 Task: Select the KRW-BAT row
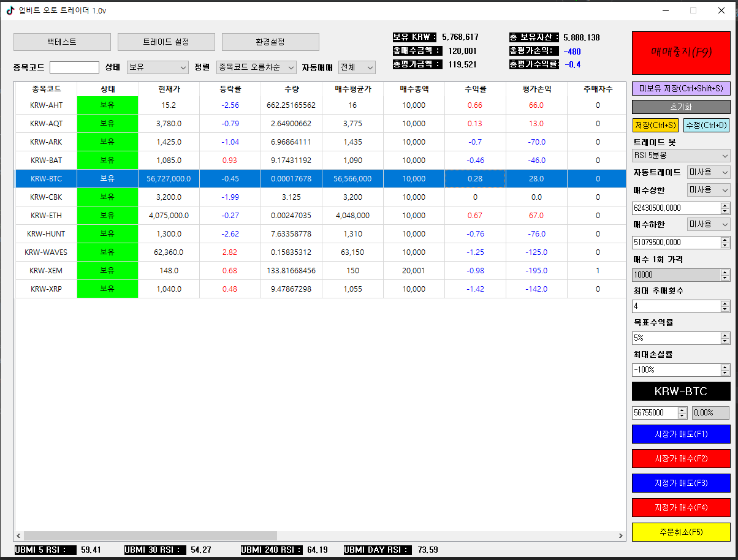(321, 161)
